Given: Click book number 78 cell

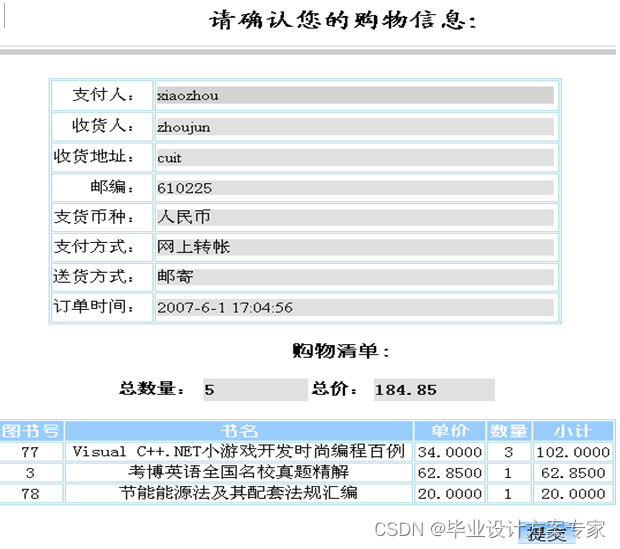Looking at the screenshot, I should point(31,494).
